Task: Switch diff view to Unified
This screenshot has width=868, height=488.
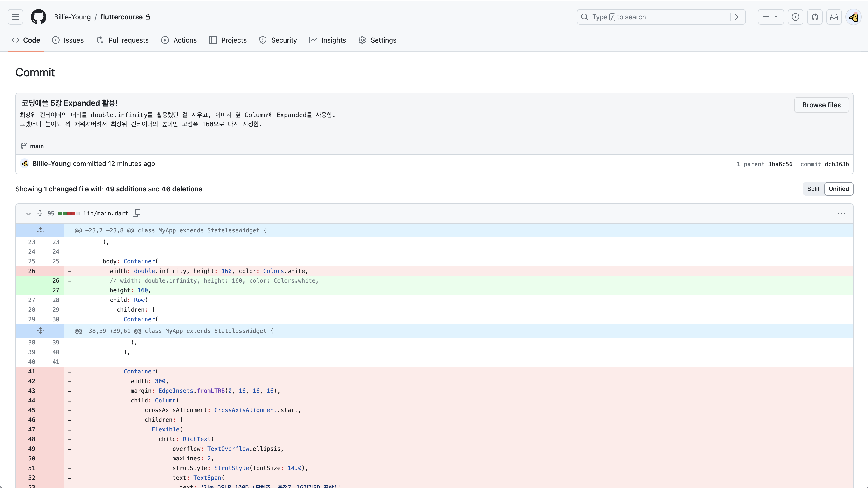Action: click(x=838, y=189)
